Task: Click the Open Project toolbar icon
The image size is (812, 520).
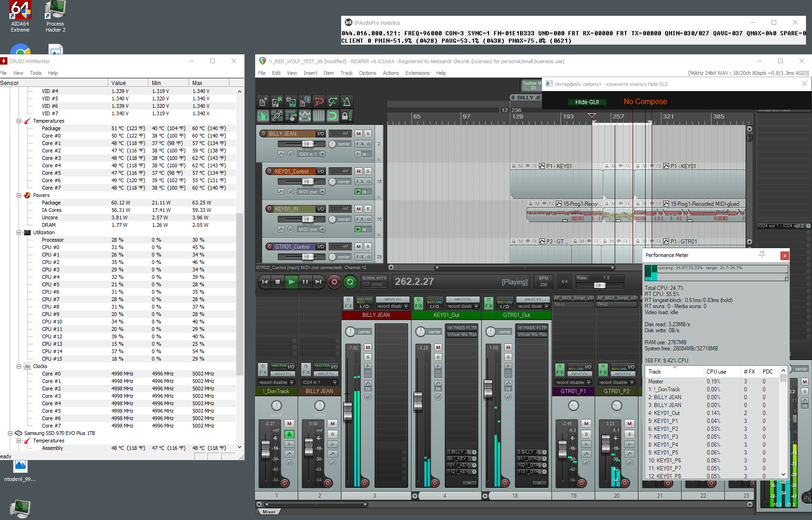Action: click(x=277, y=102)
